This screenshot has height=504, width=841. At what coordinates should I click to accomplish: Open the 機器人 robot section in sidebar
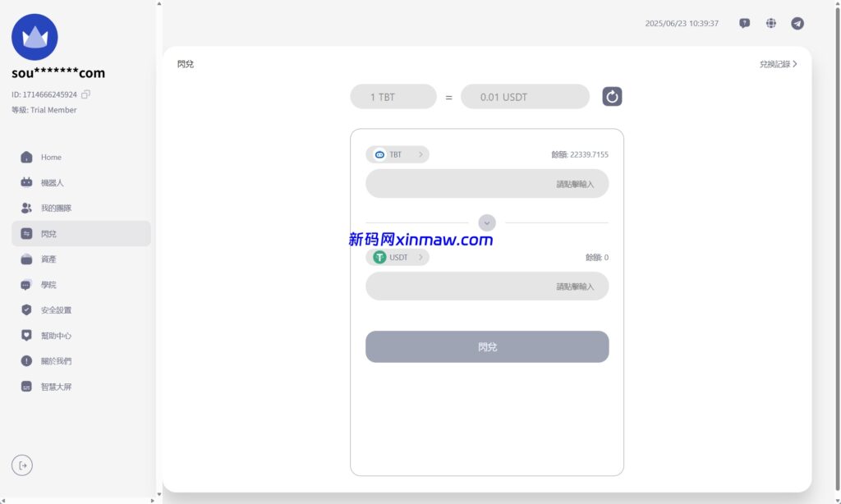[x=49, y=182]
